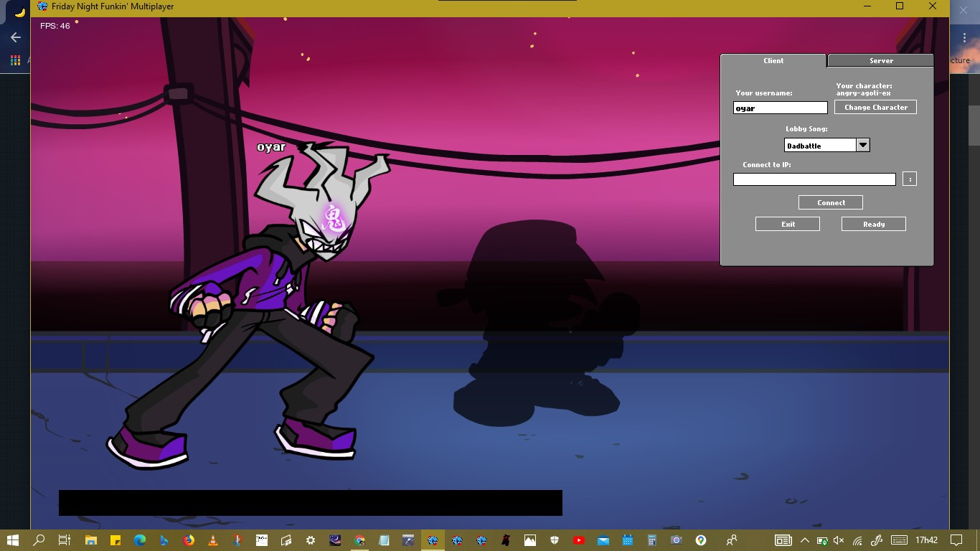Click the Exit button
The width and height of the screenshot is (980, 551).
(x=788, y=224)
